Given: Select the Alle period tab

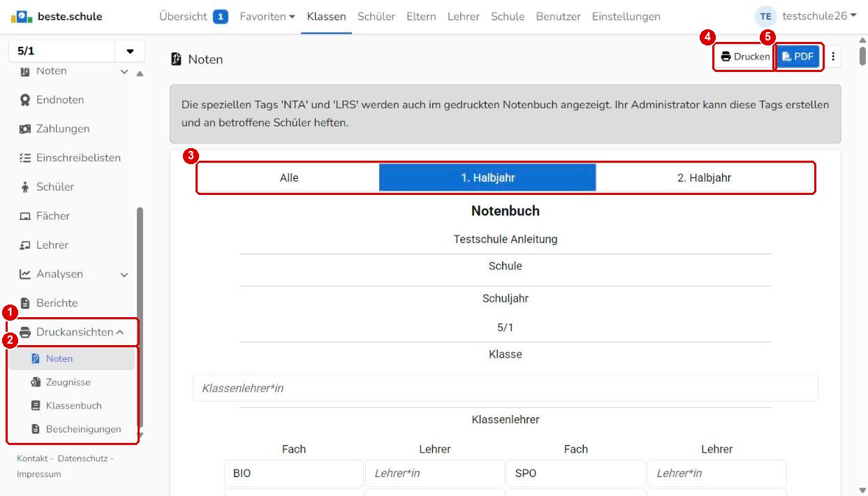Looking at the screenshot, I should click(289, 178).
